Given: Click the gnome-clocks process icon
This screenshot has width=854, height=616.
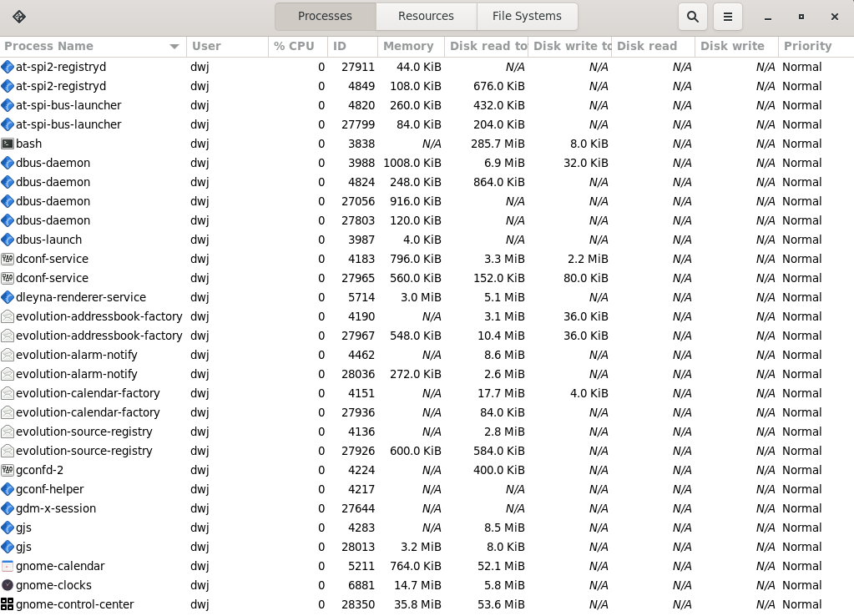Looking at the screenshot, I should pyautogui.click(x=8, y=585).
